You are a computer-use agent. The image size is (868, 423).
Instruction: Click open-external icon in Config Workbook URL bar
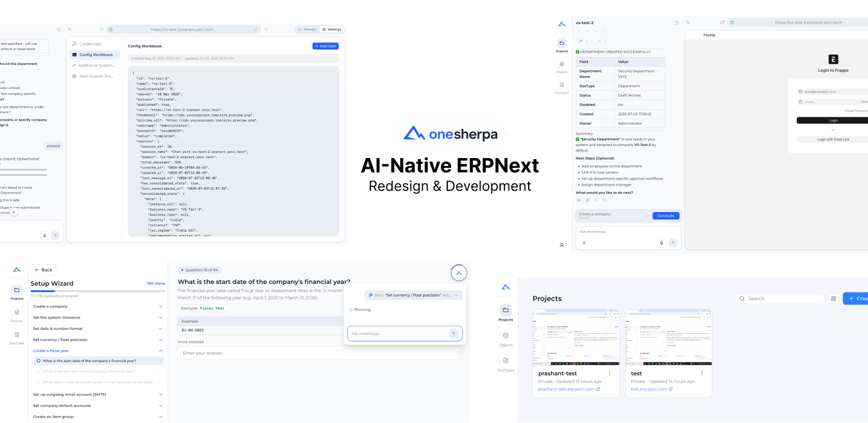(255, 29)
